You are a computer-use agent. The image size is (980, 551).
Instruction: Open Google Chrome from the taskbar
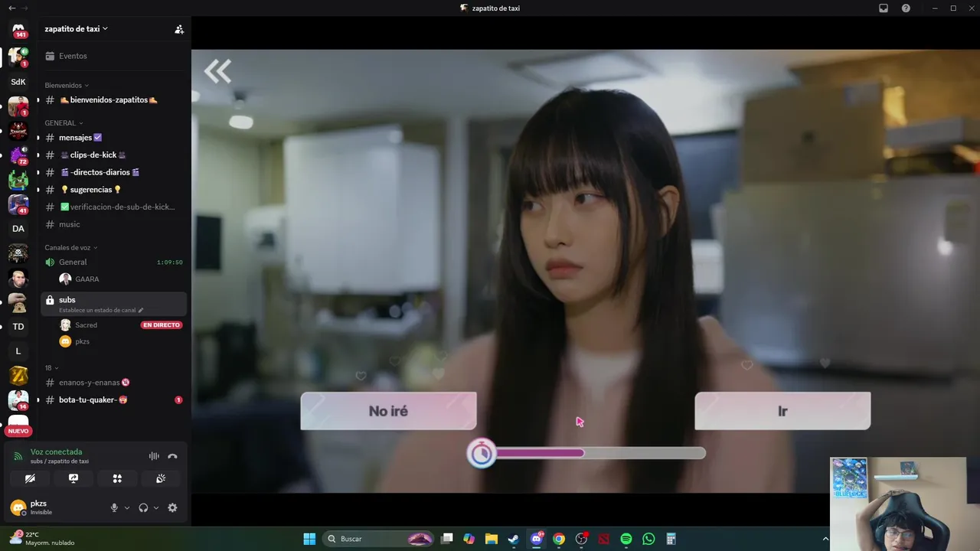pos(559,539)
